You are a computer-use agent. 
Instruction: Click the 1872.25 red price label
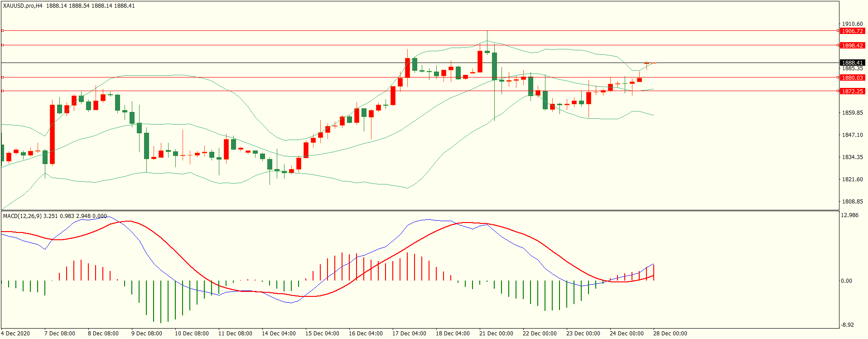point(852,92)
